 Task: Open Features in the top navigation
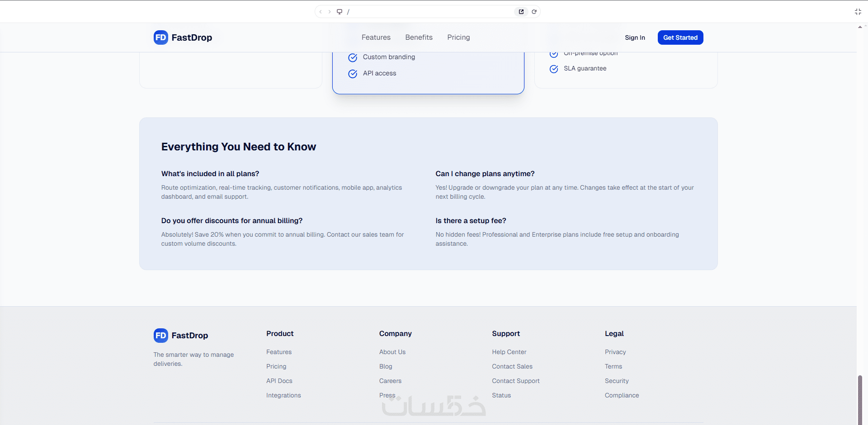(x=376, y=37)
